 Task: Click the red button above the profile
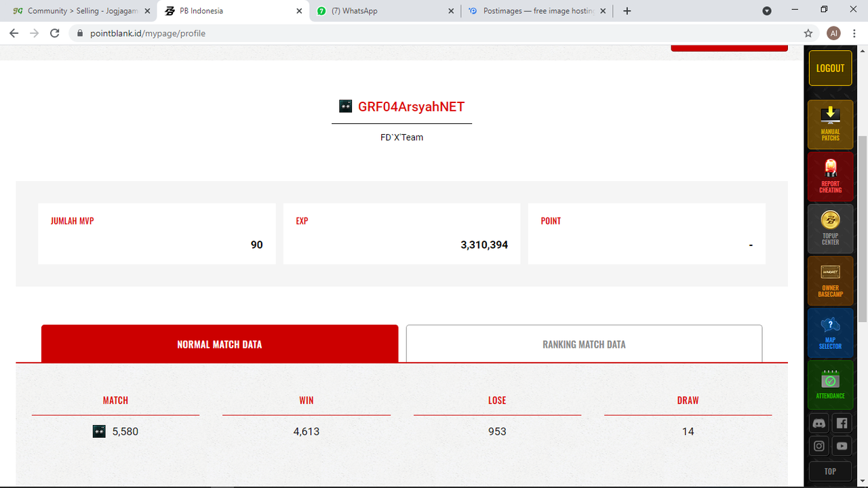click(x=729, y=48)
